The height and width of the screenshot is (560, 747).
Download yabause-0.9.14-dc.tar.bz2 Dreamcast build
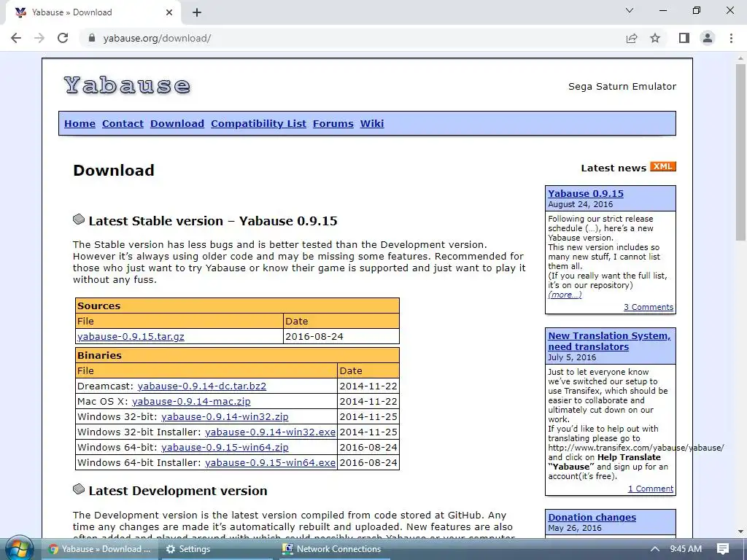pyautogui.click(x=201, y=386)
